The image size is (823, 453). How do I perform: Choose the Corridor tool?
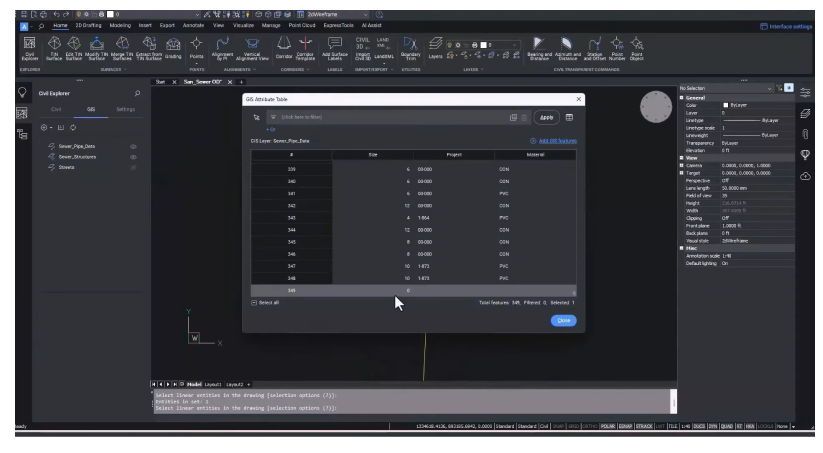coord(284,48)
